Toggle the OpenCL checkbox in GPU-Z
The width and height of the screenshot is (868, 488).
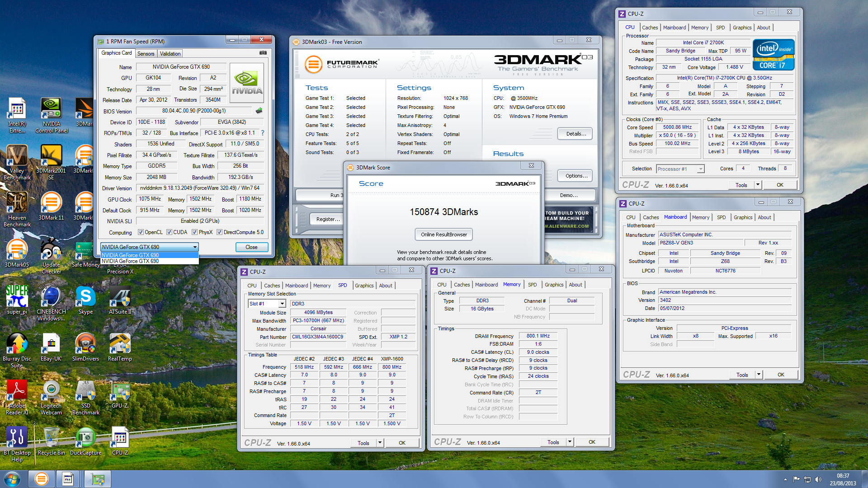point(141,232)
